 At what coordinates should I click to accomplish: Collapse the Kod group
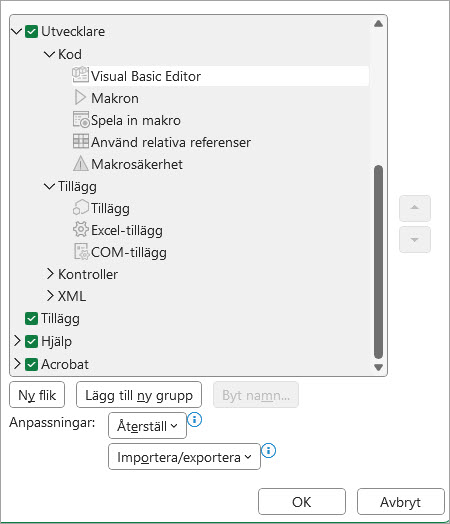click(x=49, y=54)
